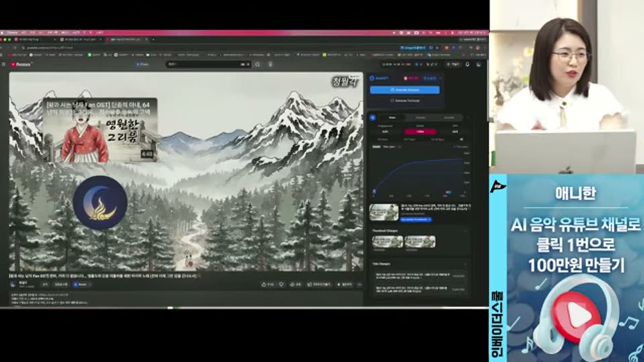Open the YouTube notifications bell

[468, 64]
